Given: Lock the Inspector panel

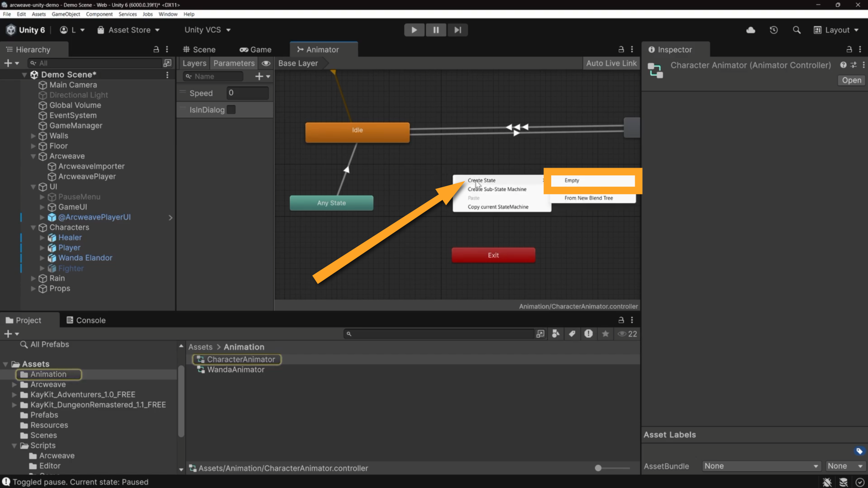Looking at the screenshot, I should tap(849, 49).
